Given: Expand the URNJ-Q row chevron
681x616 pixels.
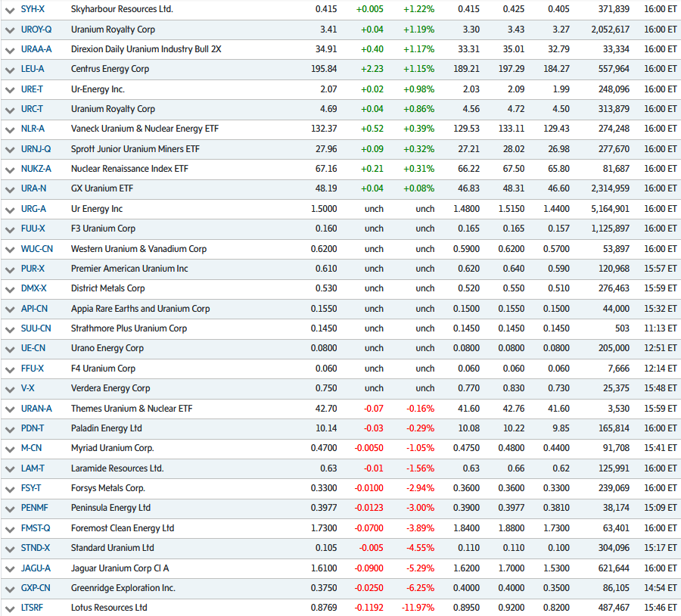Looking at the screenshot, I should click(x=10, y=150).
